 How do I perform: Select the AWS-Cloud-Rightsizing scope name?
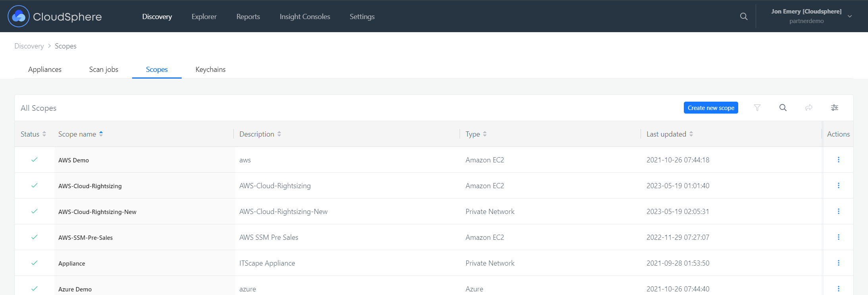pyautogui.click(x=90, y=186)
